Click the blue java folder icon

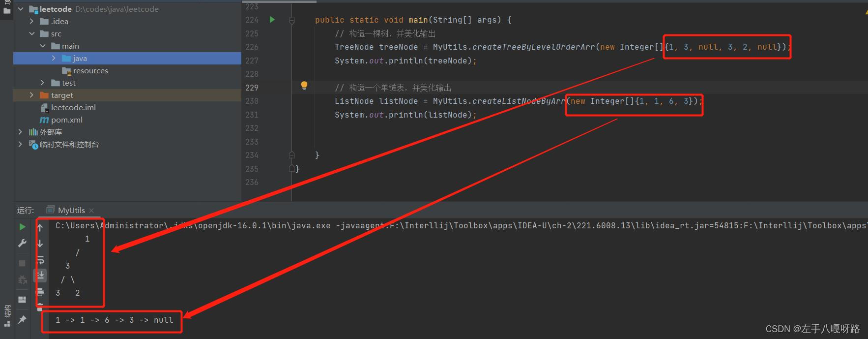[66, 58]
